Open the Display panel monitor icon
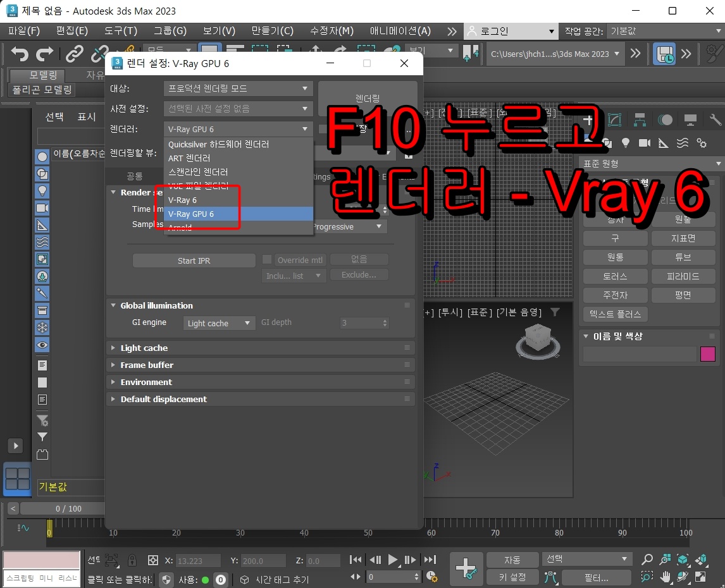This screenshot has height=588, width=725. pos(690,120)
